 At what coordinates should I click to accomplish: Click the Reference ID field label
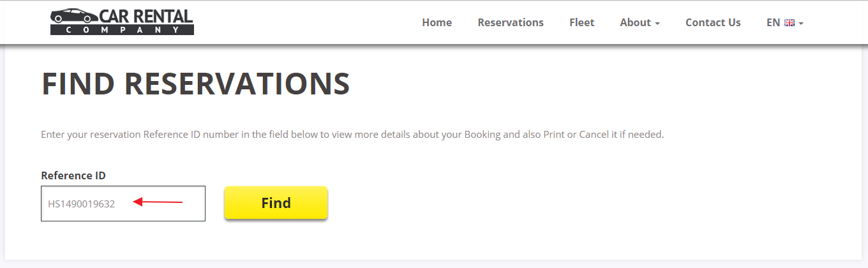[x=73, y=175]
